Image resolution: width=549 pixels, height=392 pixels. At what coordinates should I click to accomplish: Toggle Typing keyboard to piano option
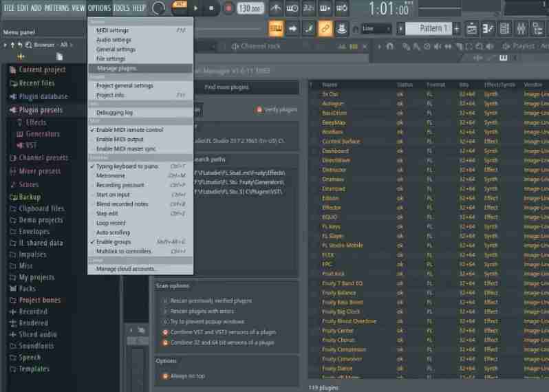[140, 166]
